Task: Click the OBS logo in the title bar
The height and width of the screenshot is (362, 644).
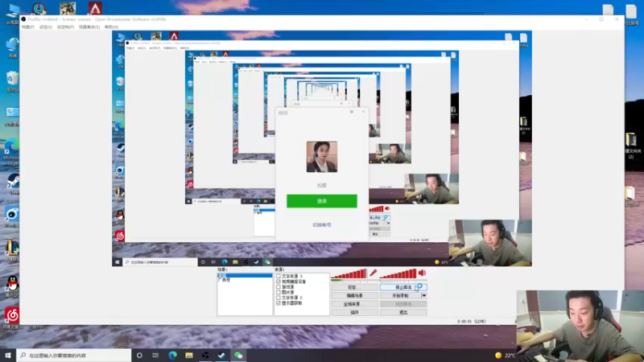Action: (x=23, y=19)
